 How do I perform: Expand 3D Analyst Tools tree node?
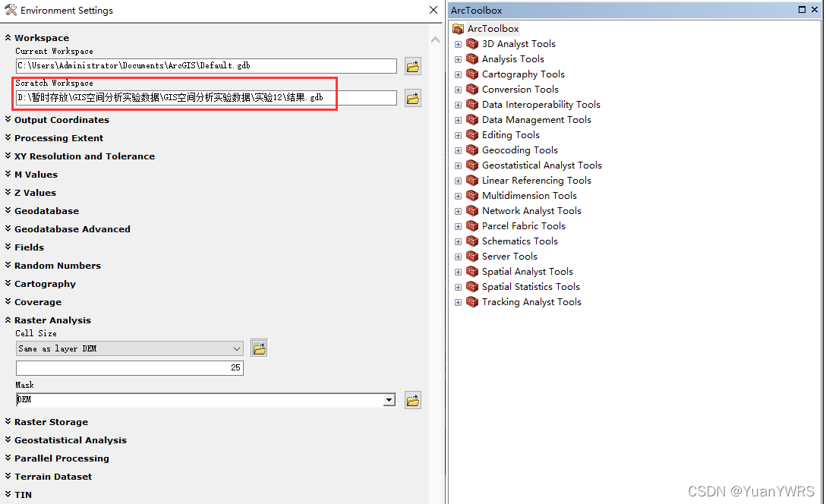[459, 44]
